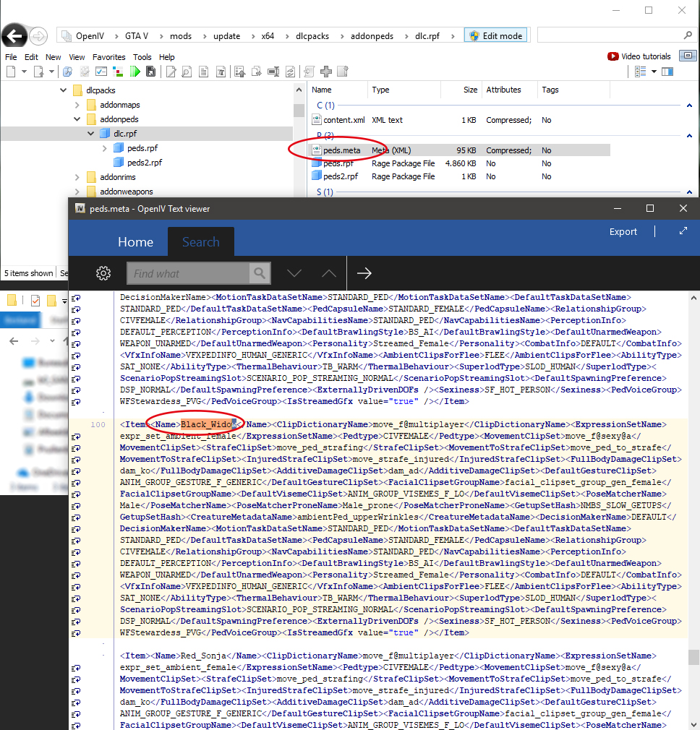Go forward with OpenIV forward arrow
700x730 pixels.
tap(38, 36)
